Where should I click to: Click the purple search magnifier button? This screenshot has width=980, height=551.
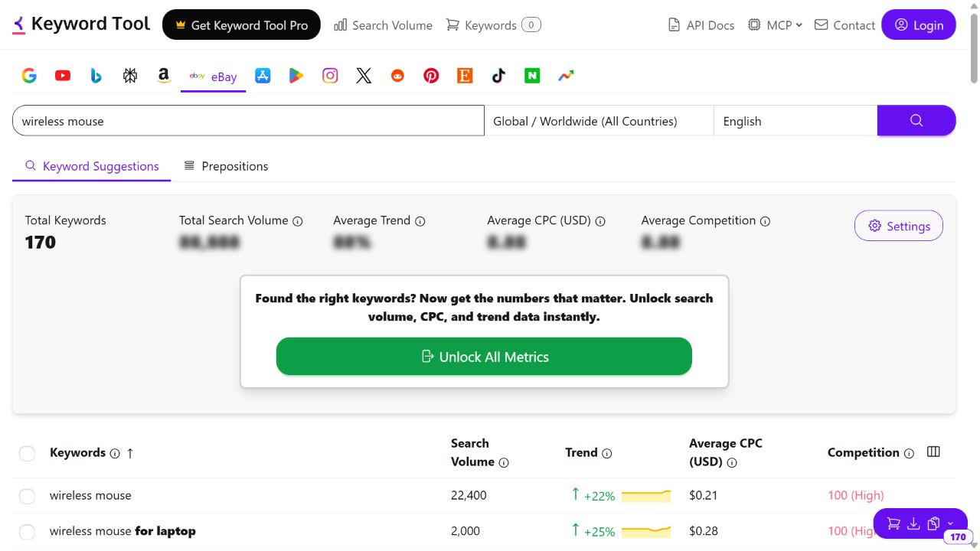[916, 121]
